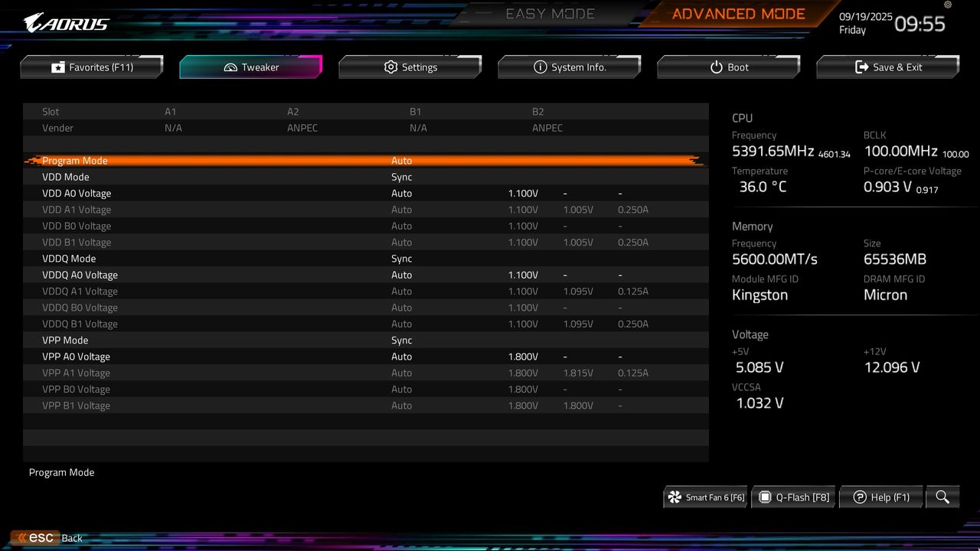Select the VDD A0 Voltage Auto entry

click(402, 193)
